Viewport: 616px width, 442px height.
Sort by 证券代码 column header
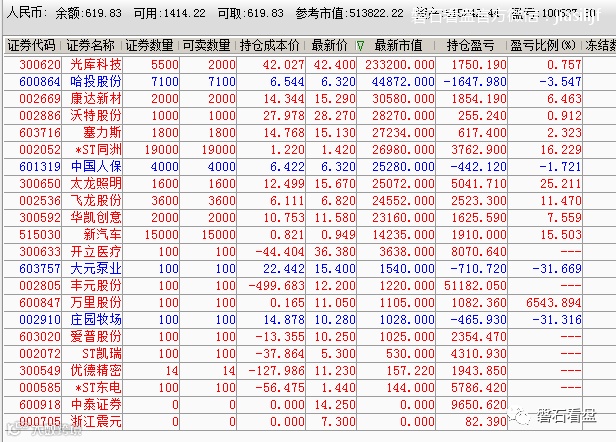point(31,46)
